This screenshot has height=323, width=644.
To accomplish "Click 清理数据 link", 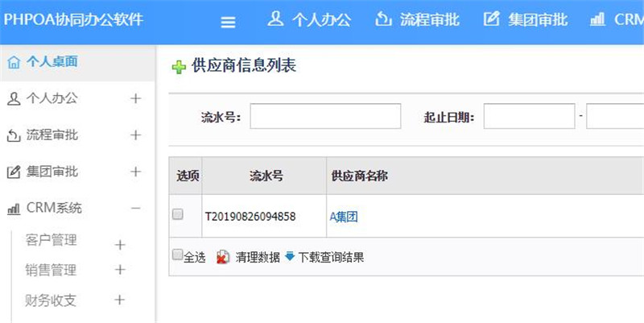I will (x=258, y=257).
